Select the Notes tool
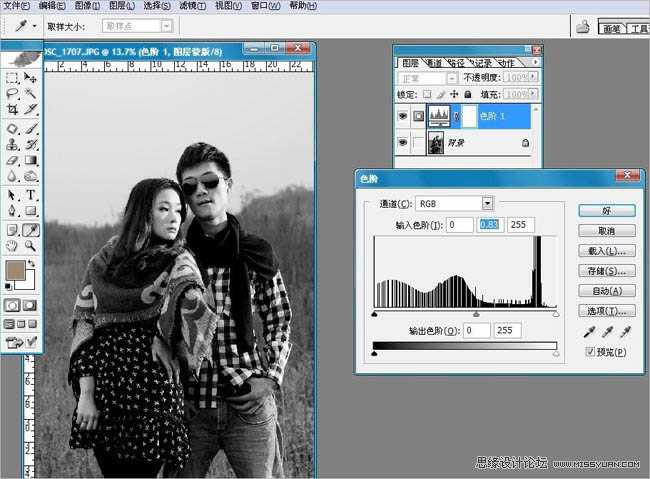Image resolution: width=650 pixels, height=479 pixels. coord(12,230)
